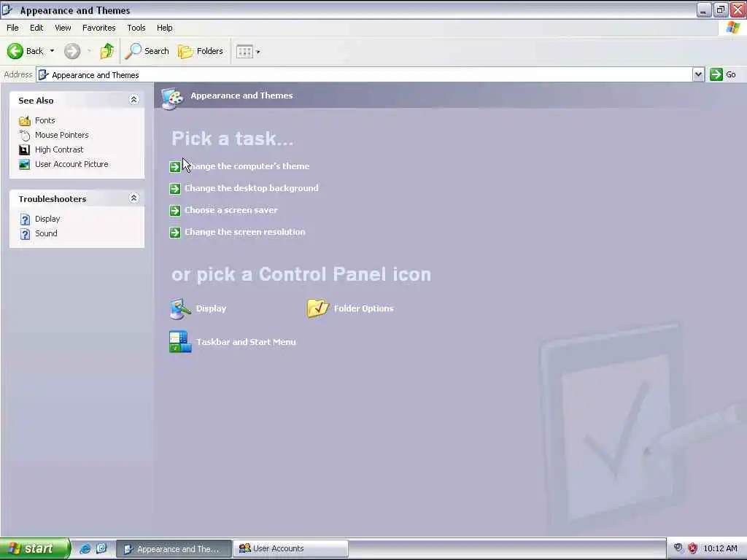This screenshot has width=747, height=560.
Task: Open the Sound troubleshooter
Action: click(x=46, y=233)
